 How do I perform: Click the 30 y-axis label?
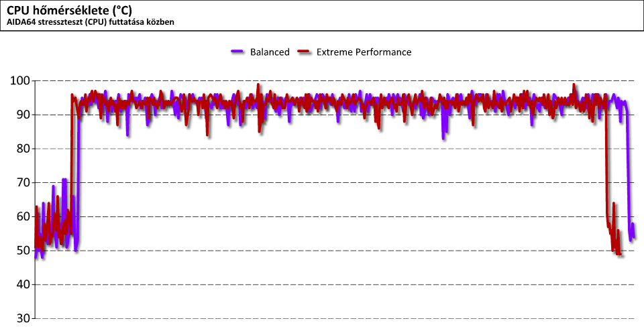tap(23, 319)
